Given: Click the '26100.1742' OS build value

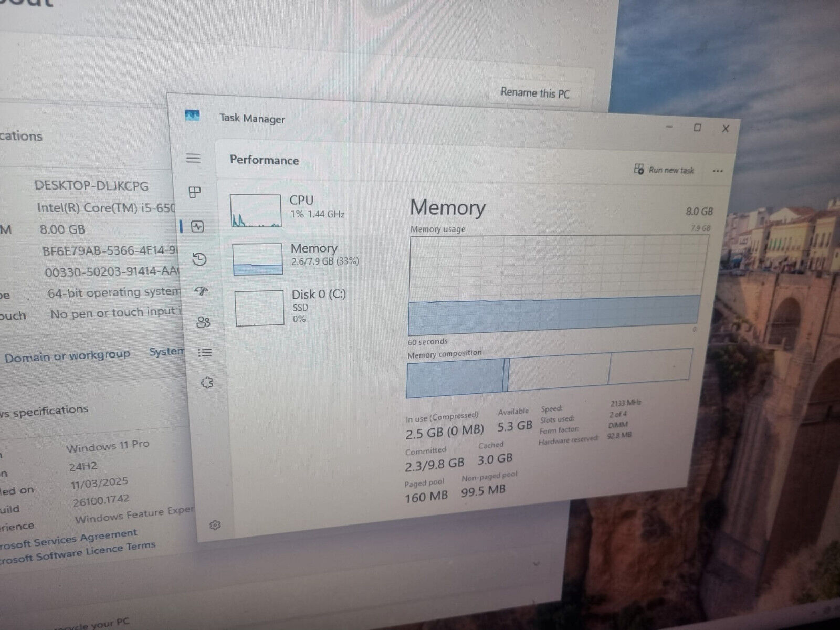Looking at the screenshot, I should [101, 500].
